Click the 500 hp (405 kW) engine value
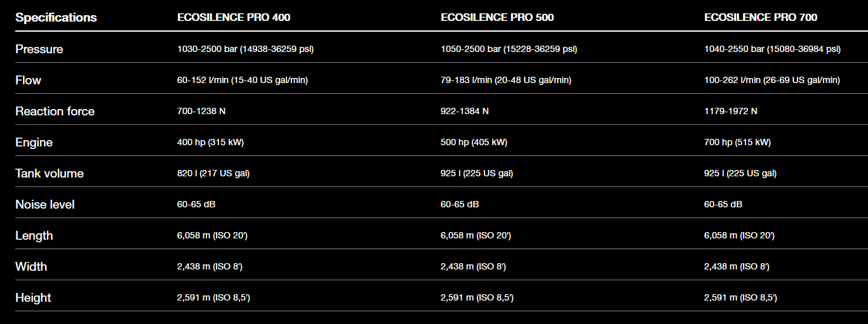Viewport: 868px width, 324px height. [474, 143]
